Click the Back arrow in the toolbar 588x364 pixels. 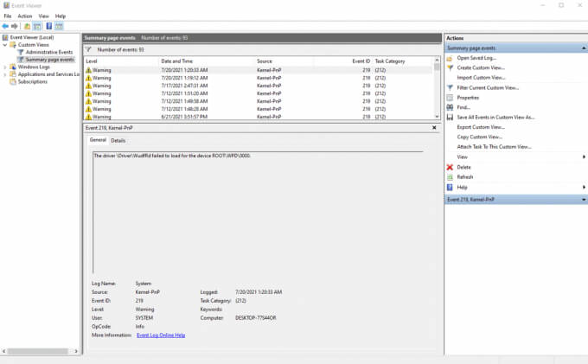tap(5, 26)
